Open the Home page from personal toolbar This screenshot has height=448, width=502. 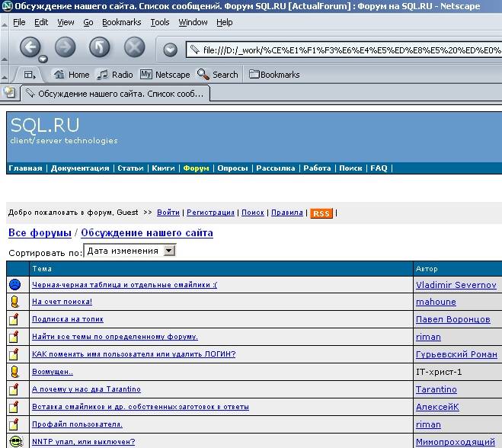(x=71, y=75)
